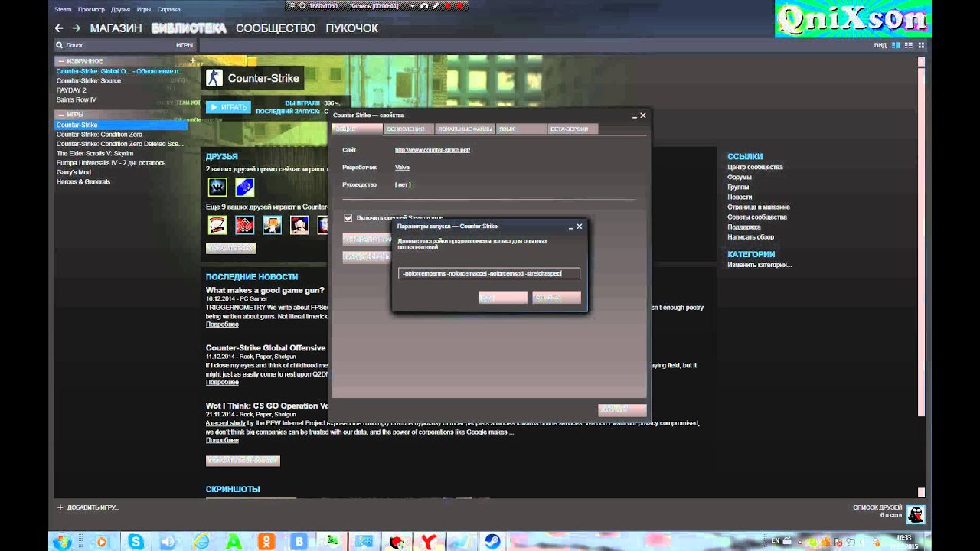Switch to the ОБНОВЛЕНИЯ tab in properties

point(409,129)
